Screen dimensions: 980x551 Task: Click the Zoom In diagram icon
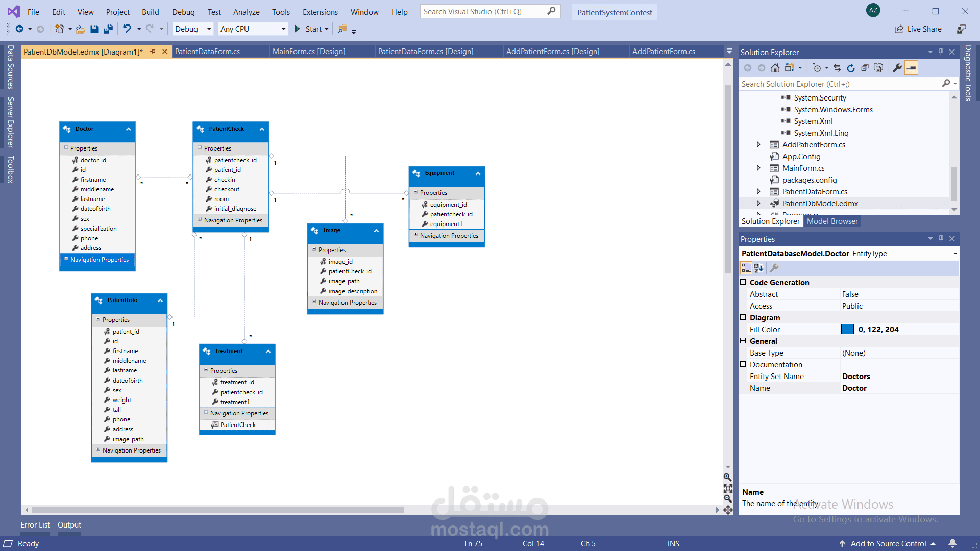coord(728,478)
